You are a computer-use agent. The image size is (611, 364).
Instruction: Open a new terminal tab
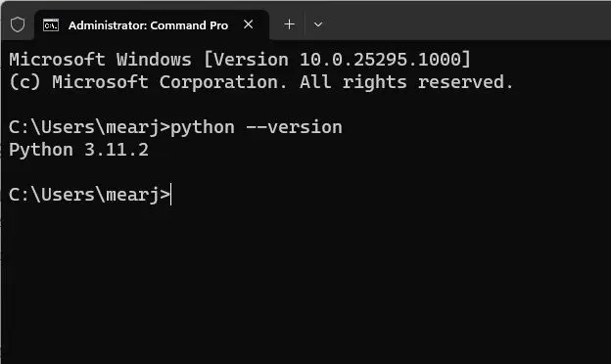point(289,24)
